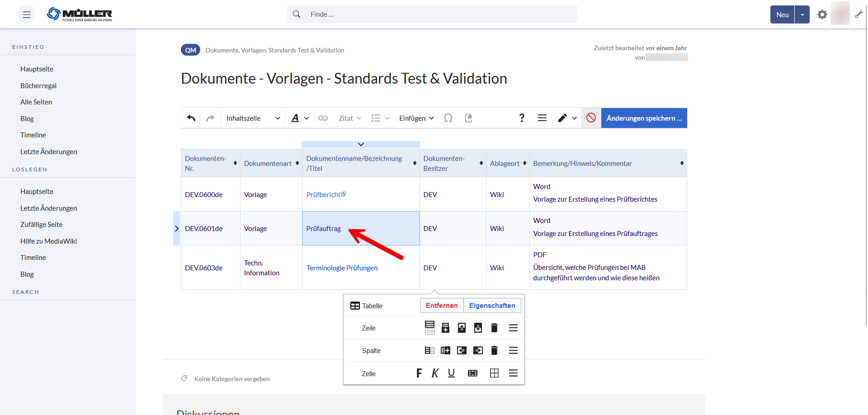This screenshot has height=415, width=868.
Task: Open Letzte Änderungen under Einstieg
Action: pos(49,152)
